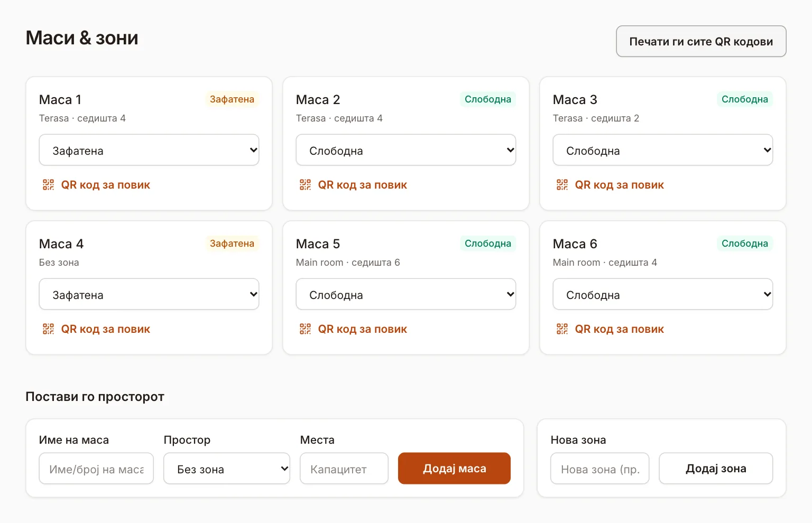Open the status dropdown for Маса 1
The image size is (812, 523).
(x=149, y=150)
